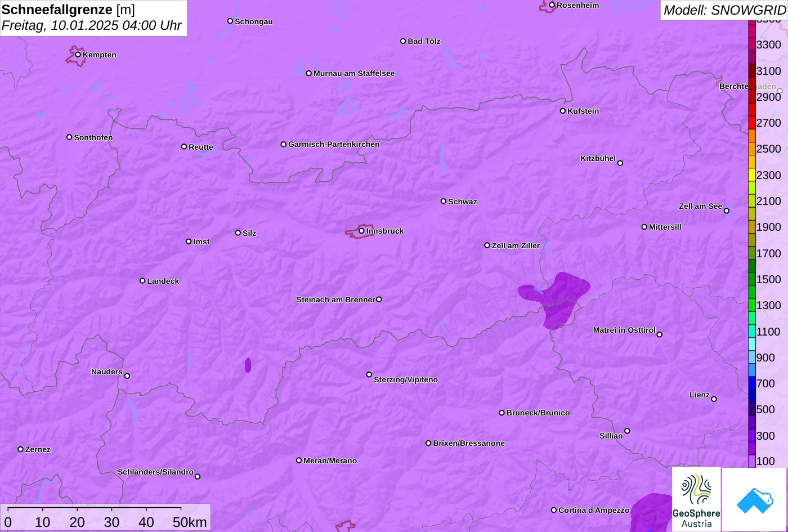Click the date Freitag, 10.01.2025 04:00 Uhr
This screenshot has width=788, height=532.
(92, 25)
